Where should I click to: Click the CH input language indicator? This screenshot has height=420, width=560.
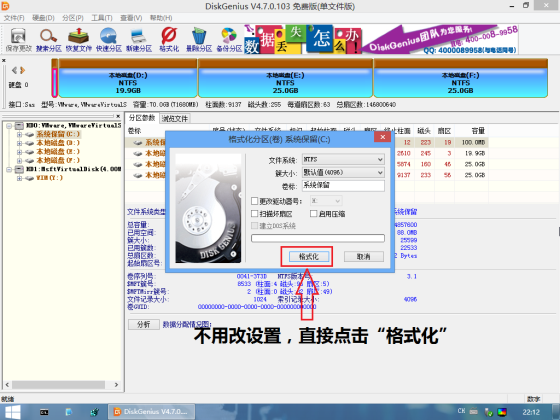[x=462, y=411]
